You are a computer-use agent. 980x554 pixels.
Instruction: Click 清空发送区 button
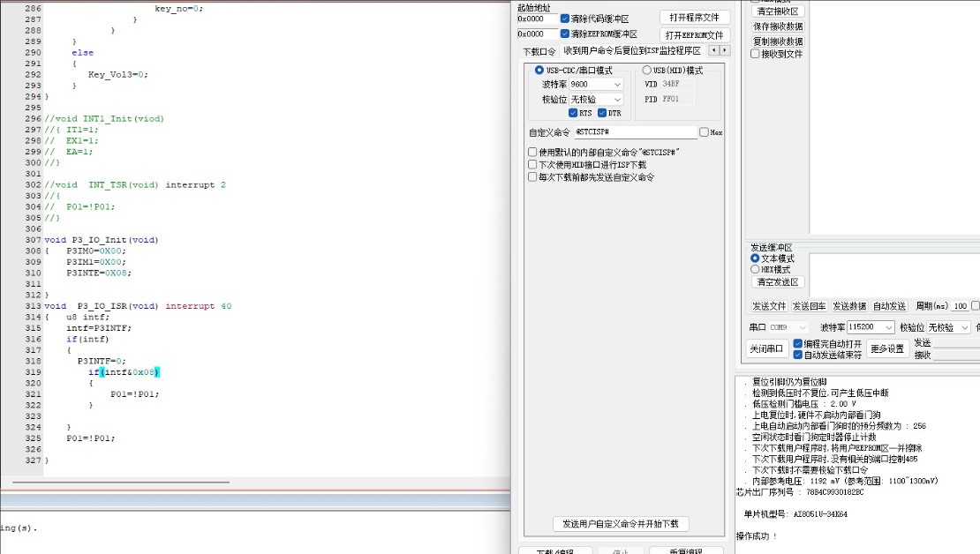777,282
